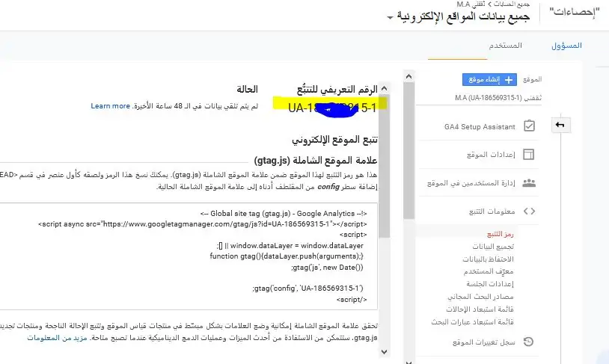Viewport: 609px width, 364px height.
Task: Click the gtag('config', 'UA-186569315-1') line
Action: 308,289
